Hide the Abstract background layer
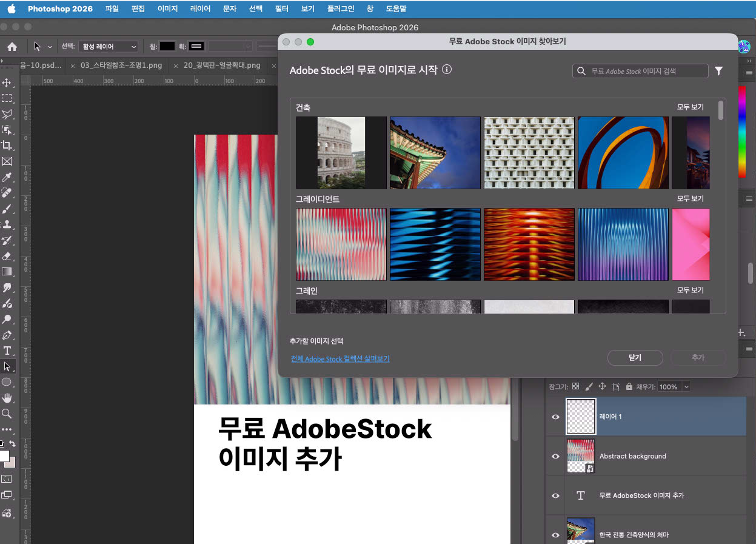 [555, 456]
